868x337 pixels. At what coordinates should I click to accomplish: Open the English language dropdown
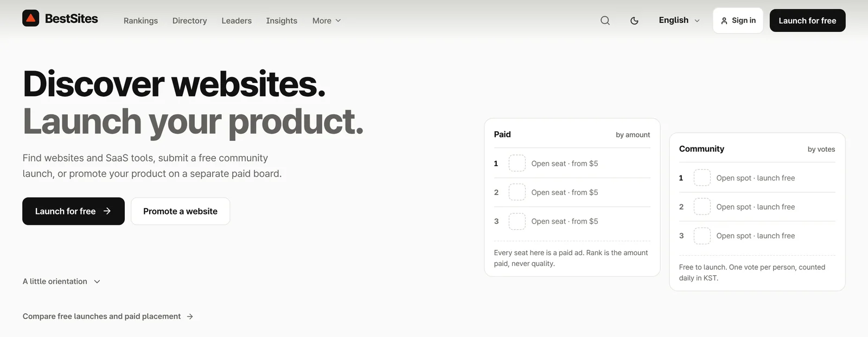679,20
